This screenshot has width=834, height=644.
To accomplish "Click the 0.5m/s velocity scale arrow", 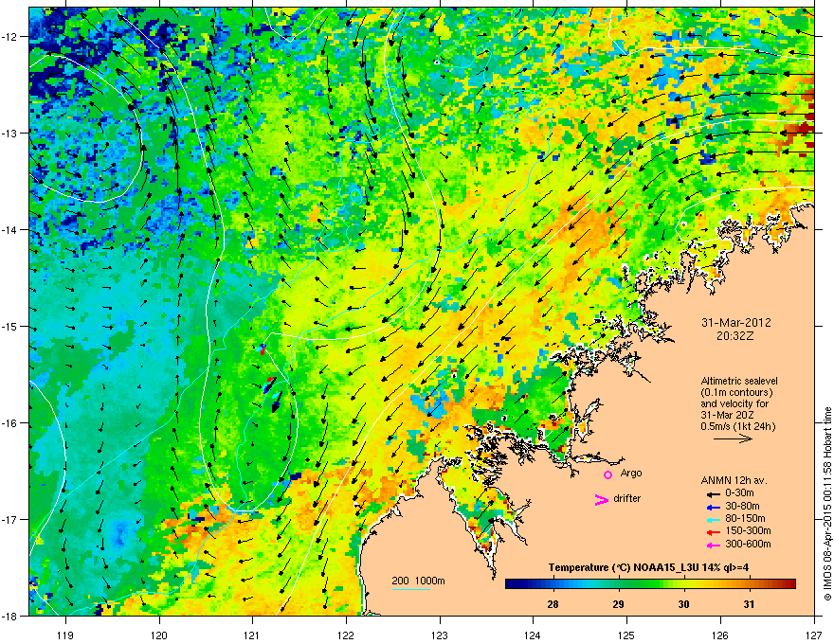I will click(x=733, y=438).
